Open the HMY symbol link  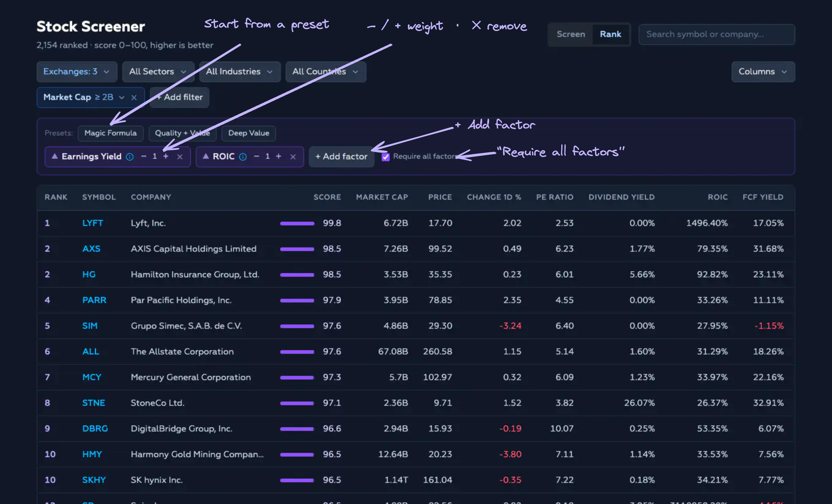[x=92, y=454]
